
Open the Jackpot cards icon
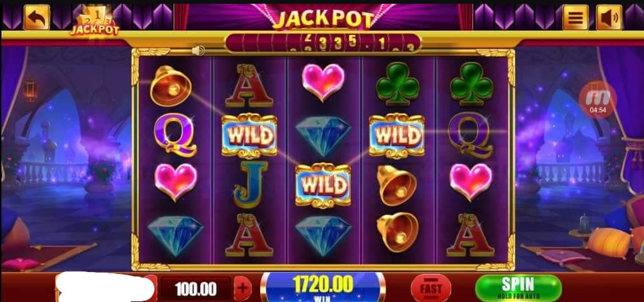pyautogui.click(x=95, y=22)
